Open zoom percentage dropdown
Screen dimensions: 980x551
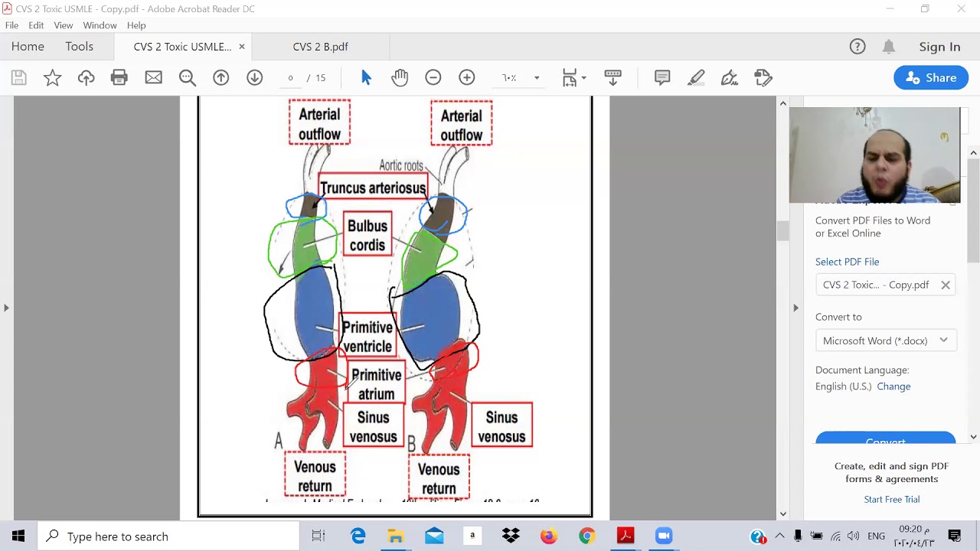(x=537, y=77)
